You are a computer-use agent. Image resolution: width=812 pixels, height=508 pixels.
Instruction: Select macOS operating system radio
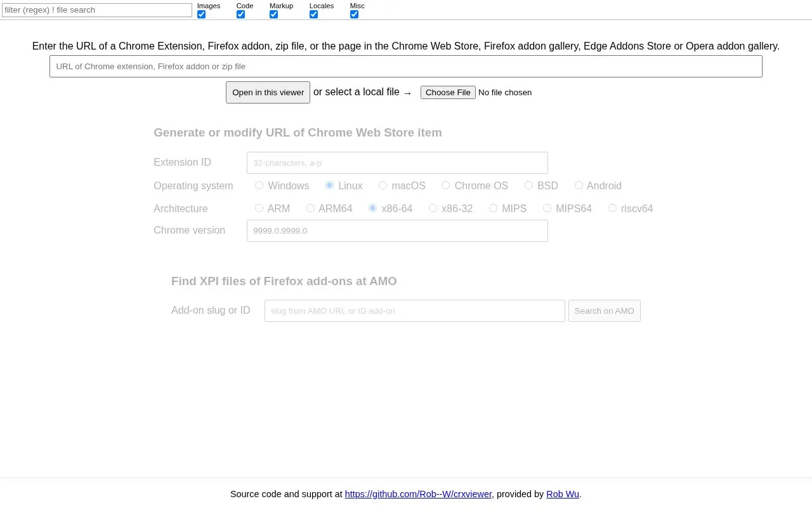point(383,185)
